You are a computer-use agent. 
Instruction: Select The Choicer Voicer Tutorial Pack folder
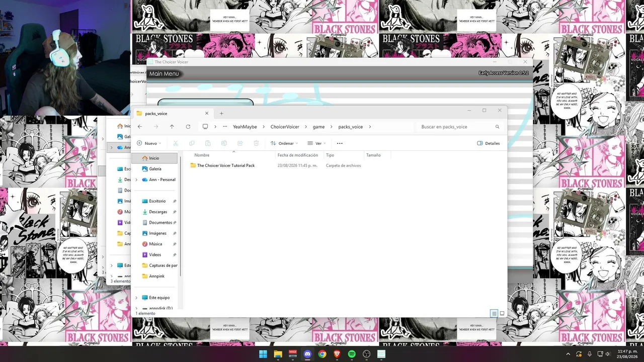pos(226,165)
